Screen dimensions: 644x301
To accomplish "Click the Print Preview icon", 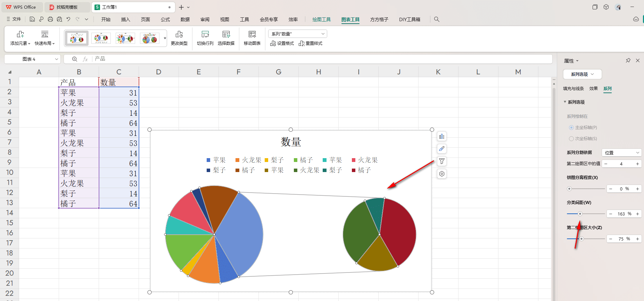I will pyautogui.click(x=59, y=19).
